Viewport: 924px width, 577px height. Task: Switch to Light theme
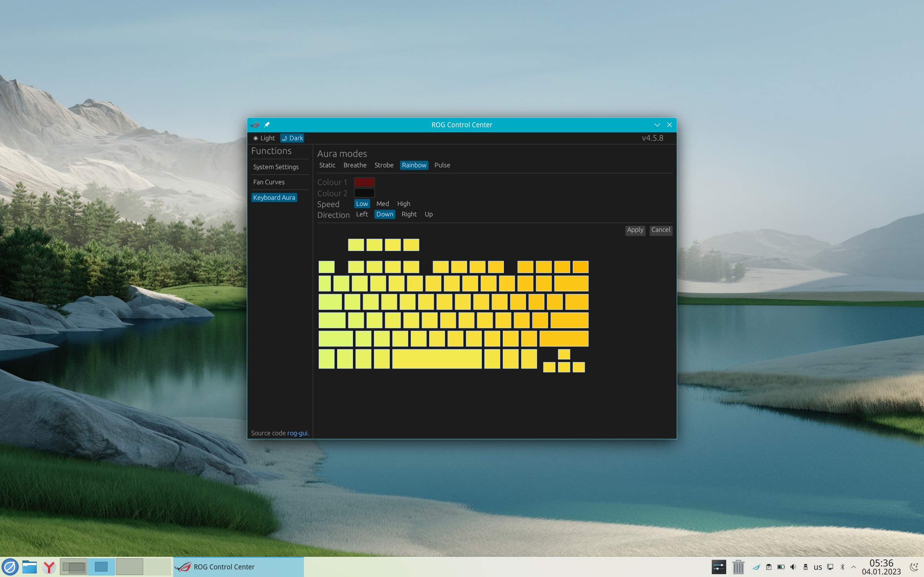(264, 138)
